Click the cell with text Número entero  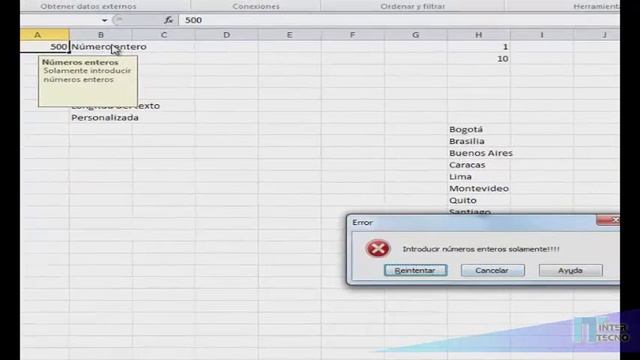(x=100, y=47)
